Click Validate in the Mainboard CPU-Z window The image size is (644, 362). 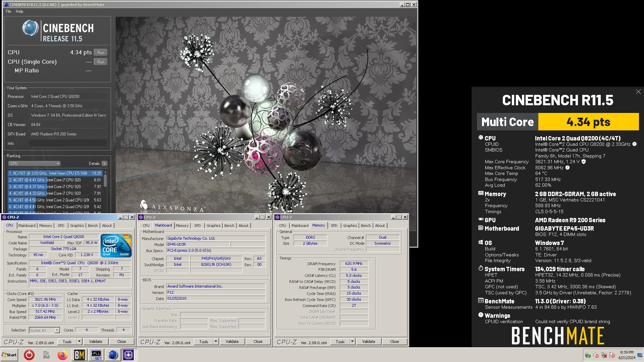click(232, 342)
